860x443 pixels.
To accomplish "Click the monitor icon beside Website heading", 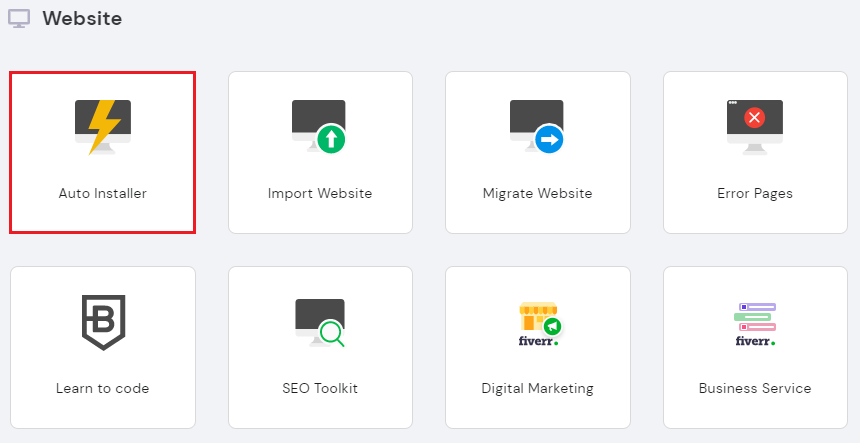I will (19, 18).
